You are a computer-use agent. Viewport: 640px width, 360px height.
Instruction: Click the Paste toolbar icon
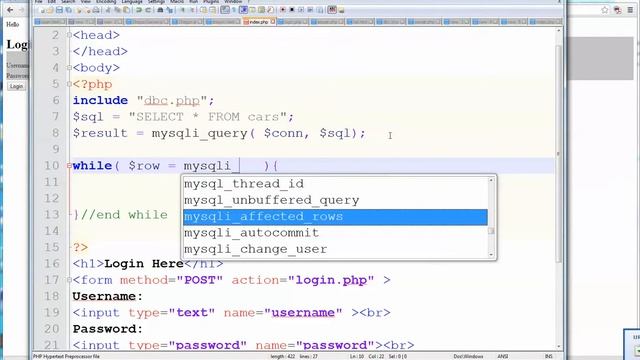(126, 10)
